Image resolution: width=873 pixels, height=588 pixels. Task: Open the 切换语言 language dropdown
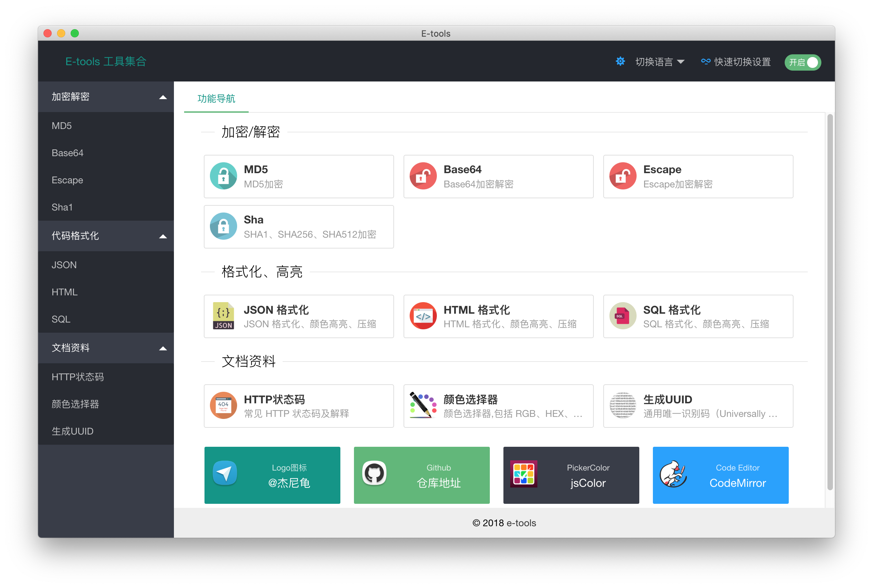pyautogui.click(x=660, y=62)
